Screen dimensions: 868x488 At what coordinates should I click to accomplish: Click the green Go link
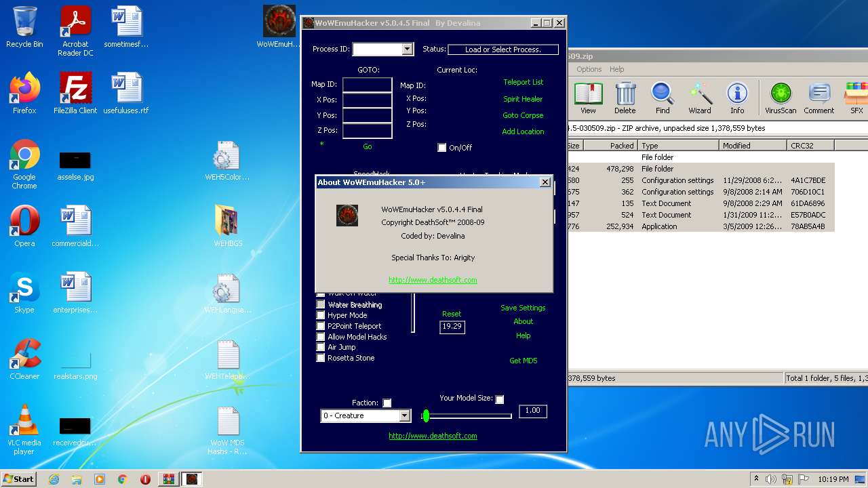tap(367, 146)
